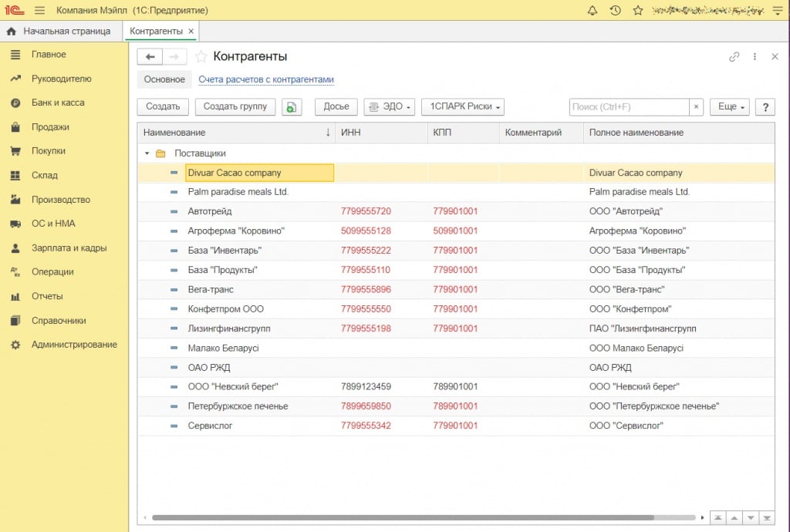Go back with the left arrow button
The width and height of the screenshot is (790, 532).
pos(150,56)
